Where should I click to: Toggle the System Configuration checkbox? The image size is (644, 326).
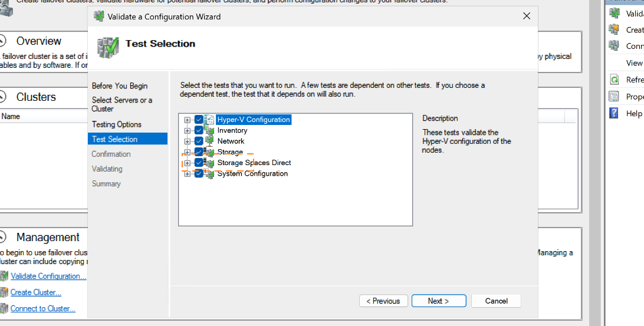[199, 173]
